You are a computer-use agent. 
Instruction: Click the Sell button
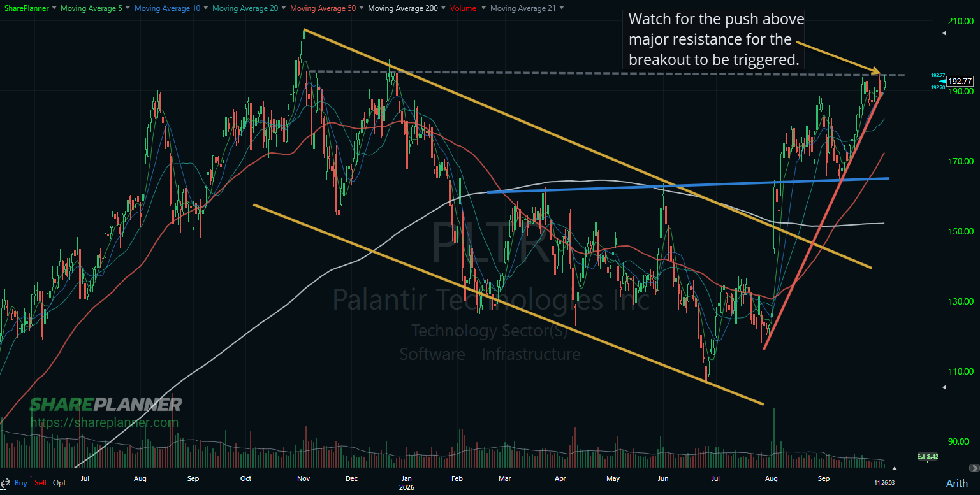pyautogui.click(x=41, y=483)
